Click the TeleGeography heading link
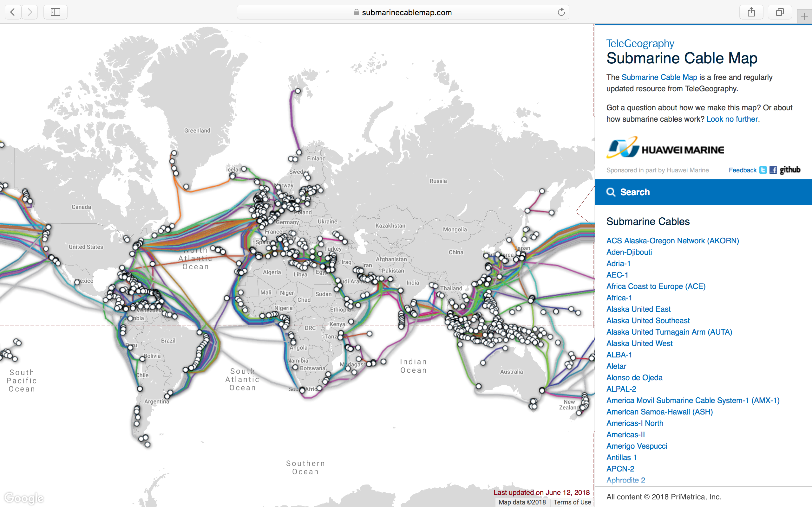 pyautogui.click(x=640, y=44)
